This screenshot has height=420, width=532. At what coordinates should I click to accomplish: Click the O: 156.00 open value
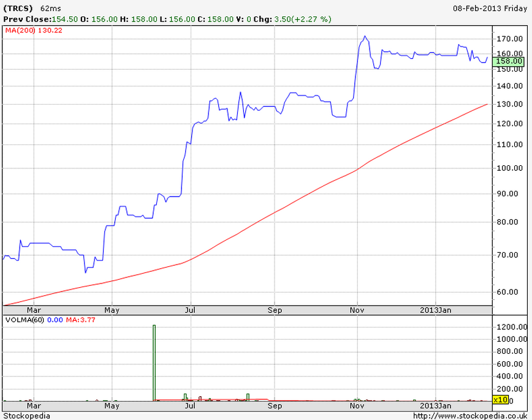click(99, 20)
